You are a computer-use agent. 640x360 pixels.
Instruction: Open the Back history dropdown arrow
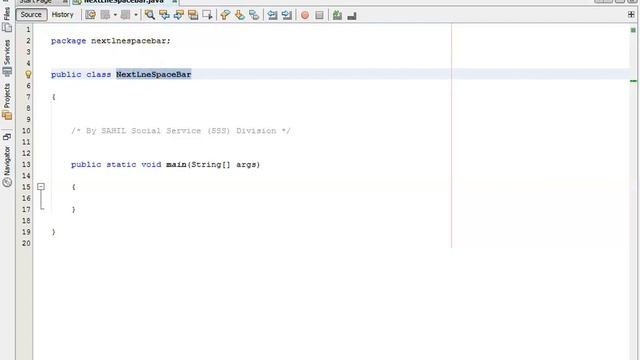pyautogui.click(x=115, y=15)
